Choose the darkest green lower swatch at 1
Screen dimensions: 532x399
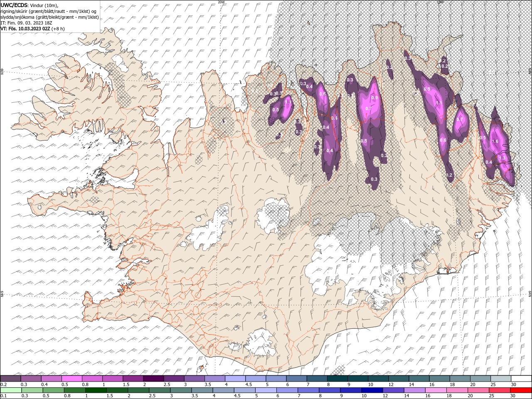point(96,390)
